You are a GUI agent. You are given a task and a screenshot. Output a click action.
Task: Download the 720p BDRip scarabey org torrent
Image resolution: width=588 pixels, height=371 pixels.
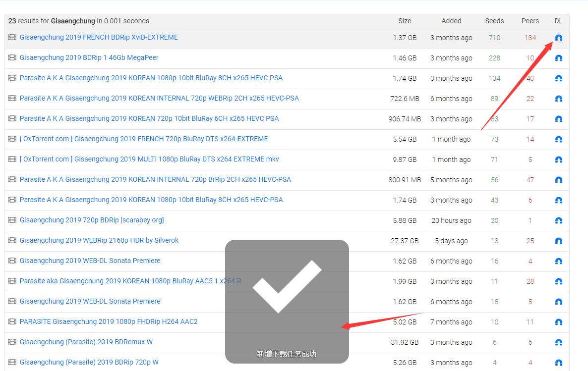coord(558,220)
